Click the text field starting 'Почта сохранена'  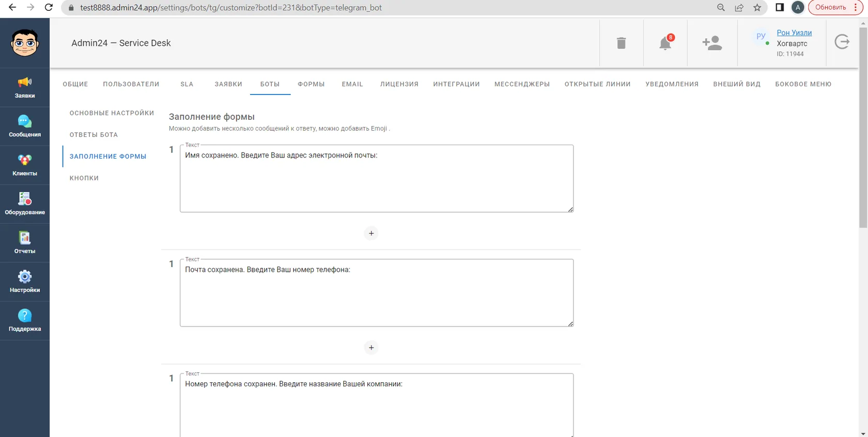(377, 293)
